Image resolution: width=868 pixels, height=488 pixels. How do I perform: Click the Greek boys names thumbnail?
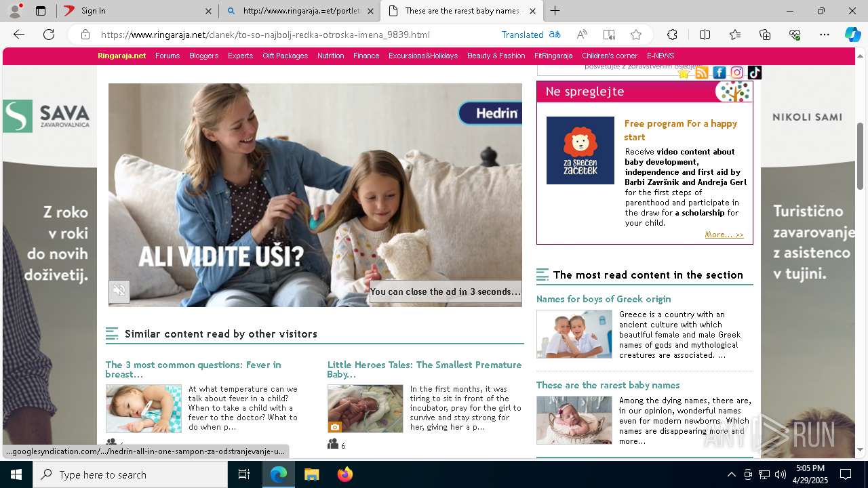pyautogui.click(x=574, y=334)
